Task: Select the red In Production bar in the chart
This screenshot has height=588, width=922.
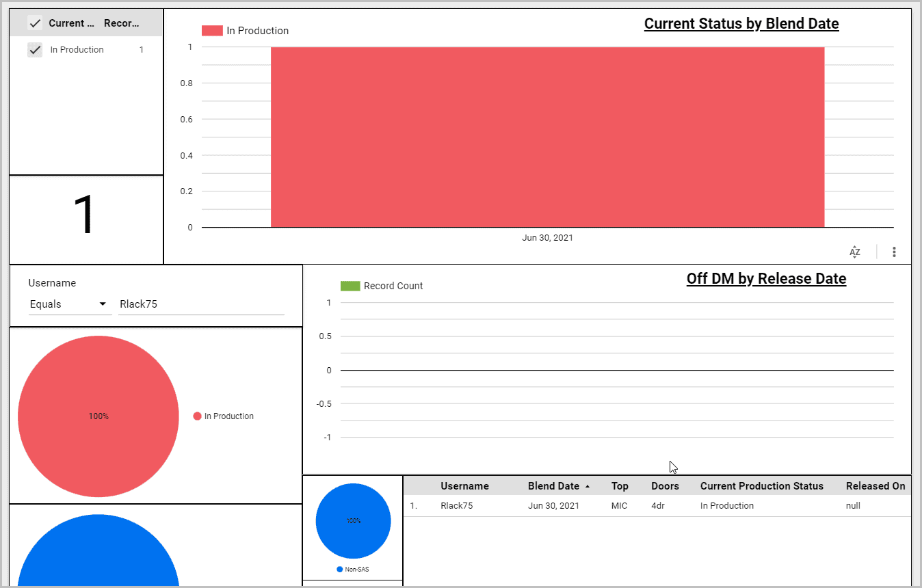Action: pyautogui.click(x=547, y=137)
